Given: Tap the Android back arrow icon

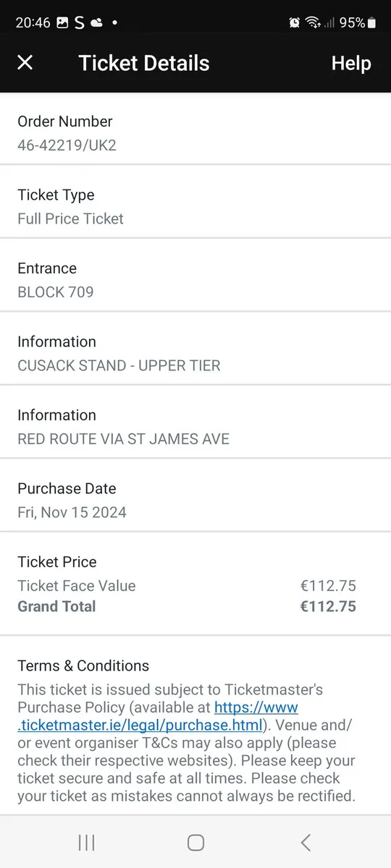Looking at the screenshot, I should (x=306, y=842).
